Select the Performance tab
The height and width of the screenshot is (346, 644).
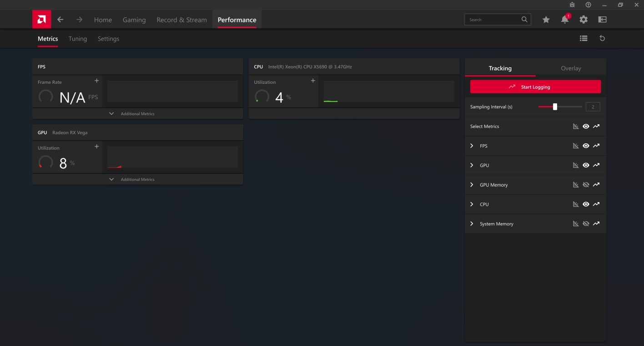[237, 20]
